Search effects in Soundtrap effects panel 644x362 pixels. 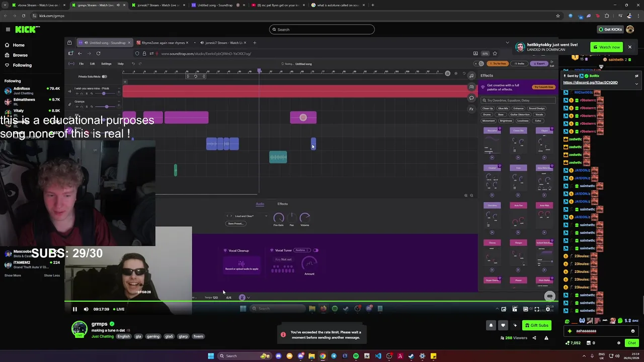pyautogui.click(x=518, y=100)
